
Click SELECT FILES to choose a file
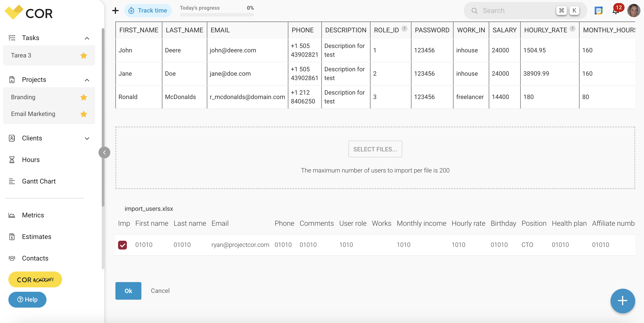[375, 149]
